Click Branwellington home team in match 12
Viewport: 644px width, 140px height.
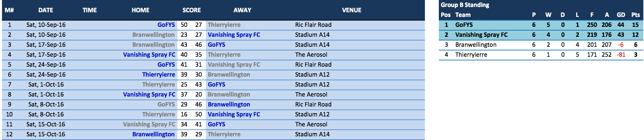(x=154, y=134)
